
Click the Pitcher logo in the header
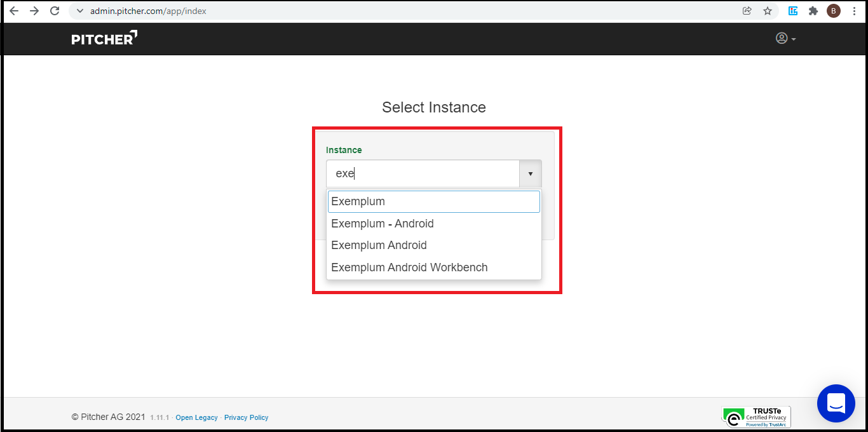click(104, 39)
